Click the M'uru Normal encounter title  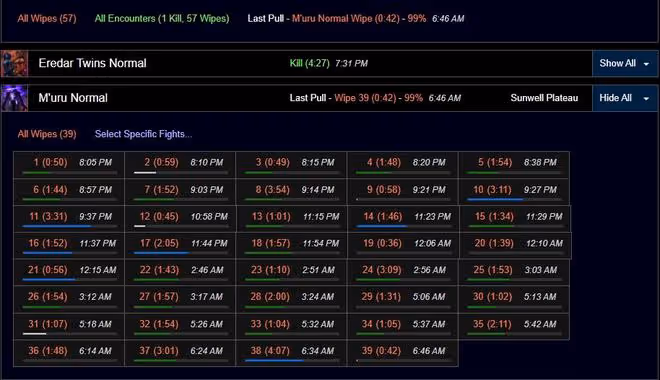click(x=73, y=98)
